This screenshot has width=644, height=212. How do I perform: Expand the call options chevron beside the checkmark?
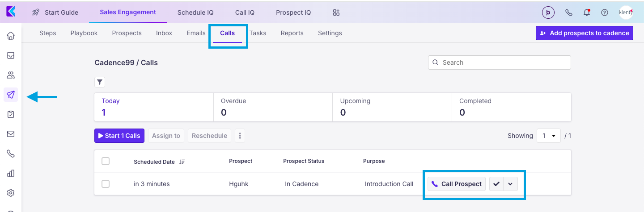click(510, 184)
